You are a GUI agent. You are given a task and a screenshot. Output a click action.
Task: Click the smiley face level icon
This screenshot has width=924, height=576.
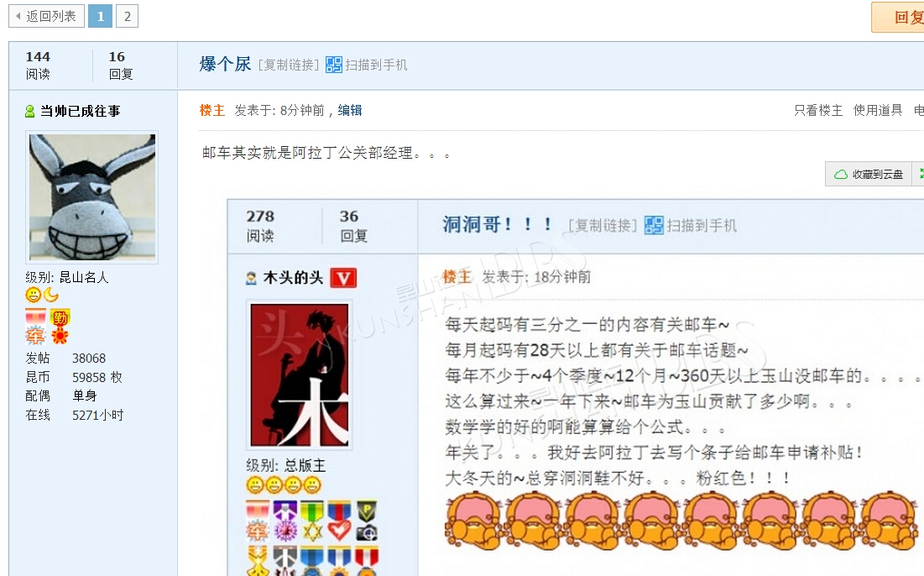33,295
